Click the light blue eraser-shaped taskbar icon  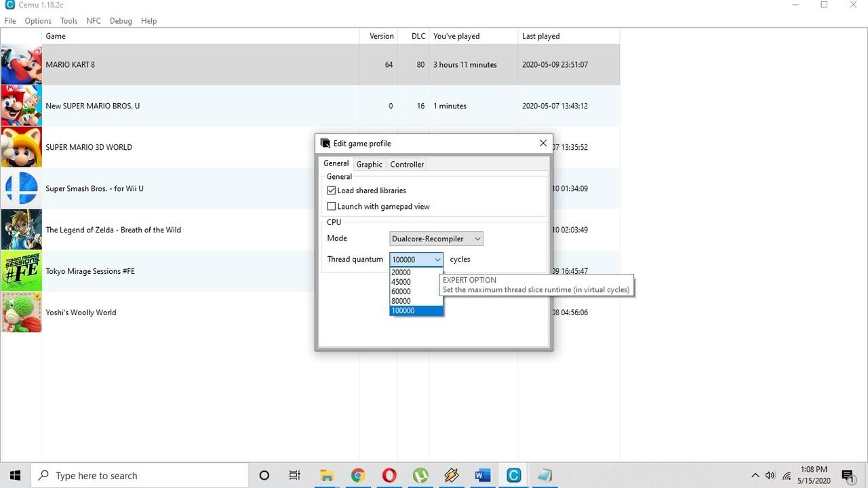[x=545, y=475]
